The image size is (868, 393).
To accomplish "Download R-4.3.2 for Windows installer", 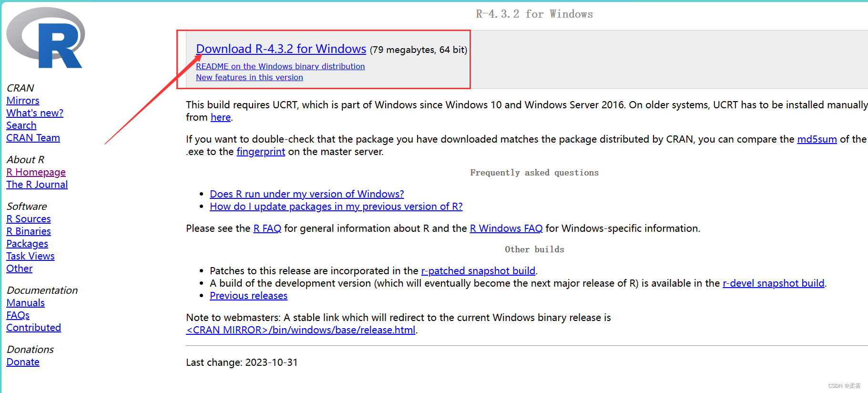I will coord(281,49).
